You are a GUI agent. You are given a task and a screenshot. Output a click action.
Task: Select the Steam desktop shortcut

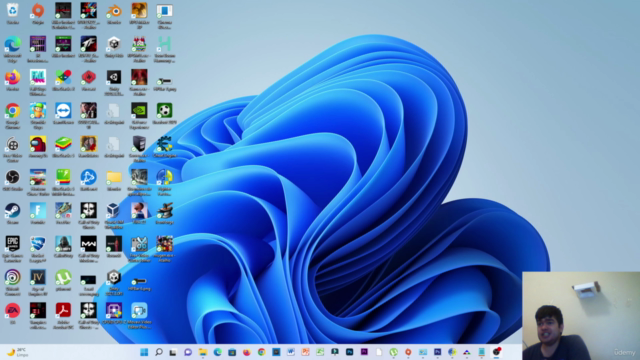[13, 214]
